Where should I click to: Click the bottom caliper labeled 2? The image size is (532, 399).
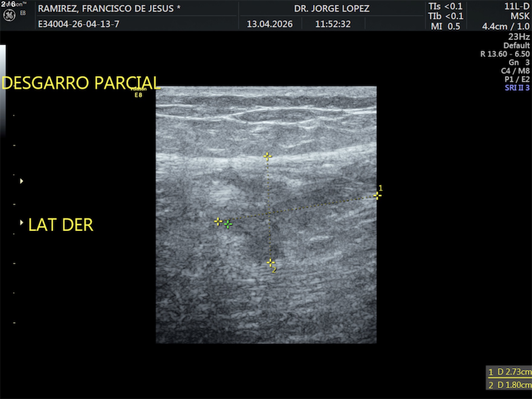[x=271, y=262]
